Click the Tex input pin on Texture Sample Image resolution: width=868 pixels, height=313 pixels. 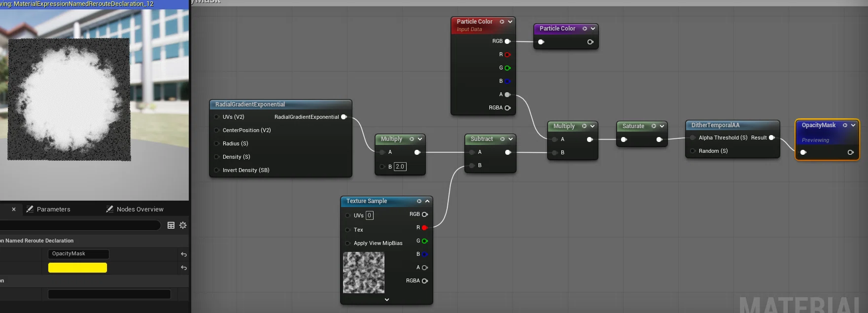(x=347, y=230)
